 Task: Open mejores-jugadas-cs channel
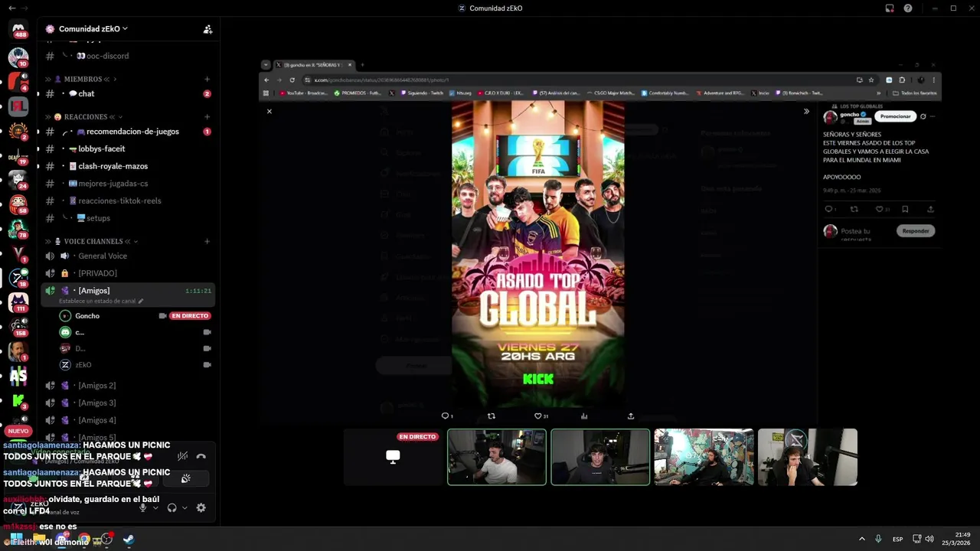(x=127, y=184)
